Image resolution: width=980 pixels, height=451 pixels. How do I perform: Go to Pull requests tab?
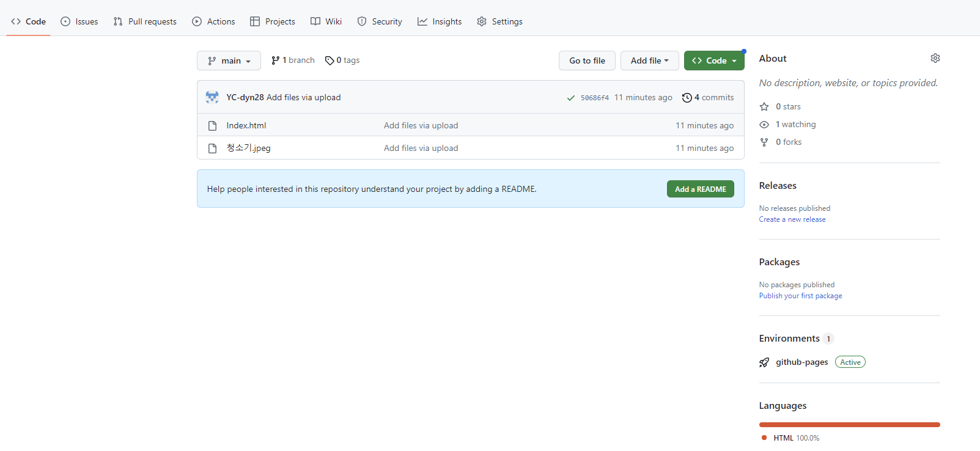[x=145, y=21]
